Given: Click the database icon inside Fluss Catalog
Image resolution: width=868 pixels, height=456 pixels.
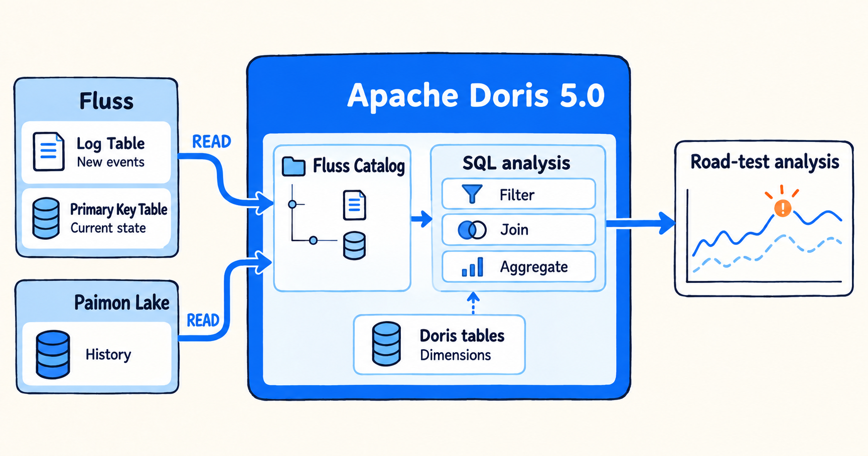Looking at the screenshot, I should tap(354, 246).
